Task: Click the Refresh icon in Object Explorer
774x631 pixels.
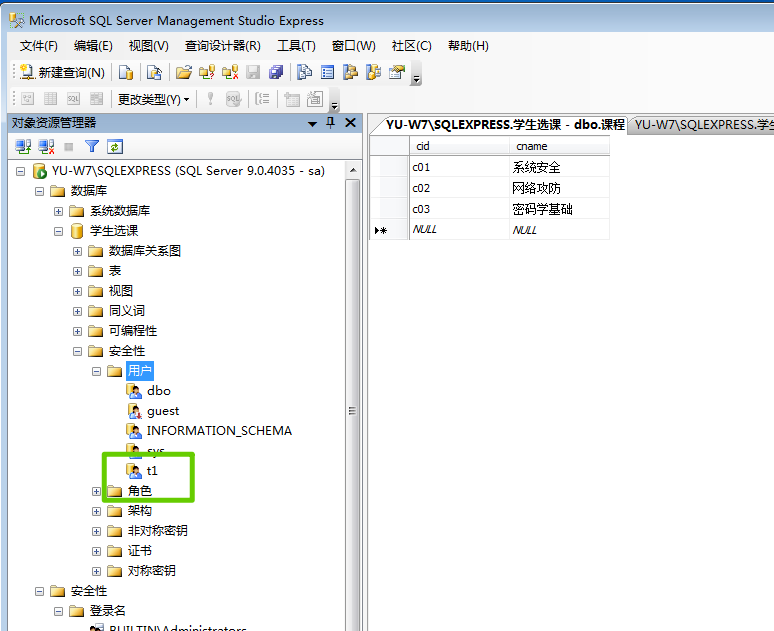Action: pyautogui.click(x=115, y=147)
